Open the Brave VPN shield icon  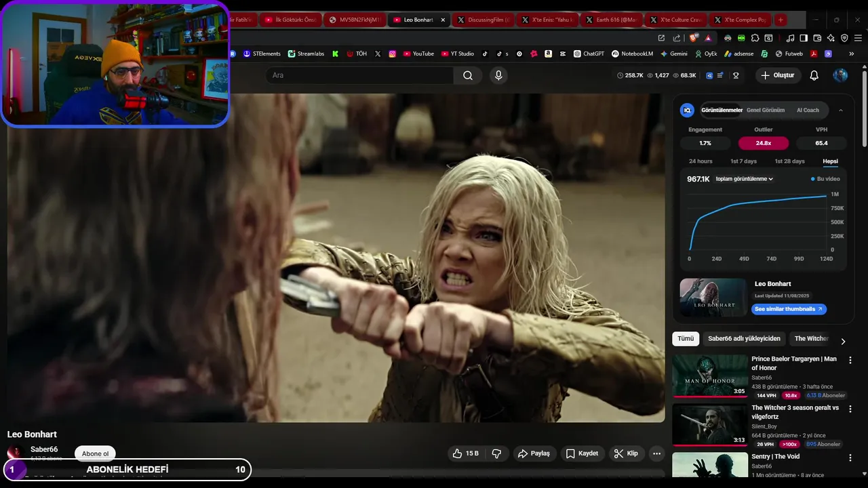point(844,38)
